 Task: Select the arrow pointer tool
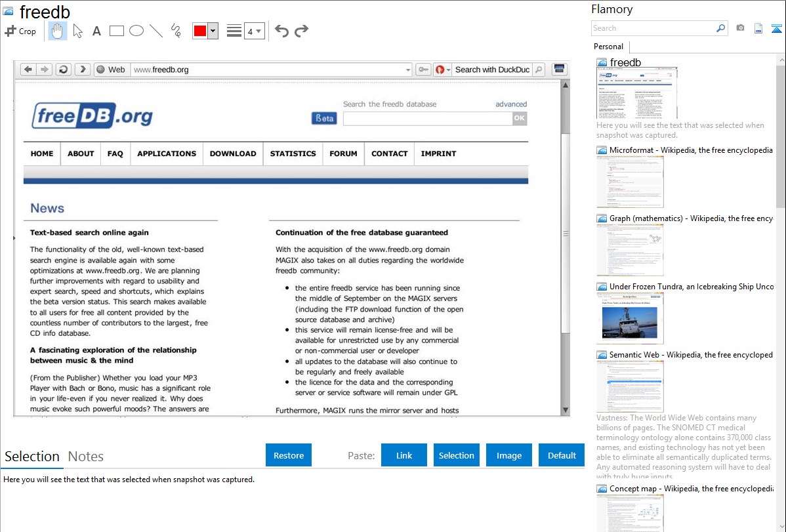tap(77, 31)
